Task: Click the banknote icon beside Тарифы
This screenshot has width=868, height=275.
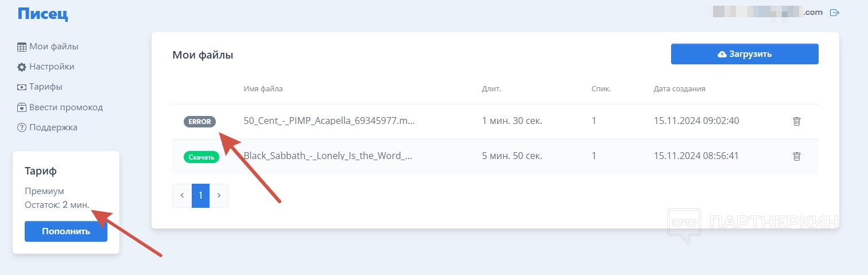Action: pyautogui.click(x=22, y=87)
